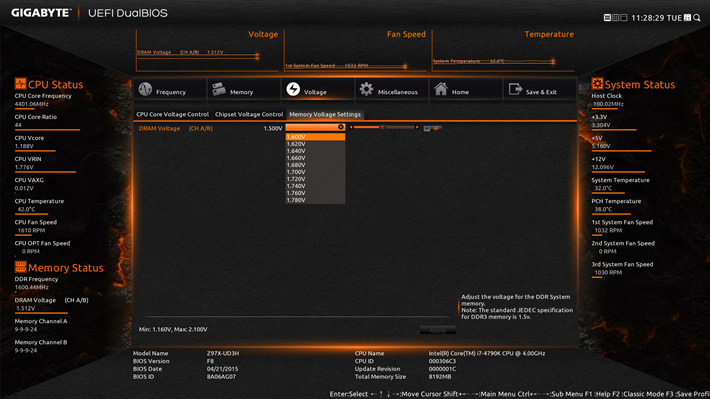Select the third layout icon left of the clock
The height and width of the screenshot is (399, 710).
click(x=624, y=18)
